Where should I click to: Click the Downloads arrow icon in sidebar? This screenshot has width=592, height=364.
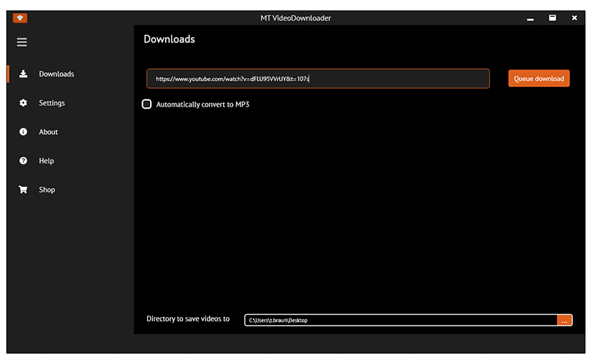23,74
